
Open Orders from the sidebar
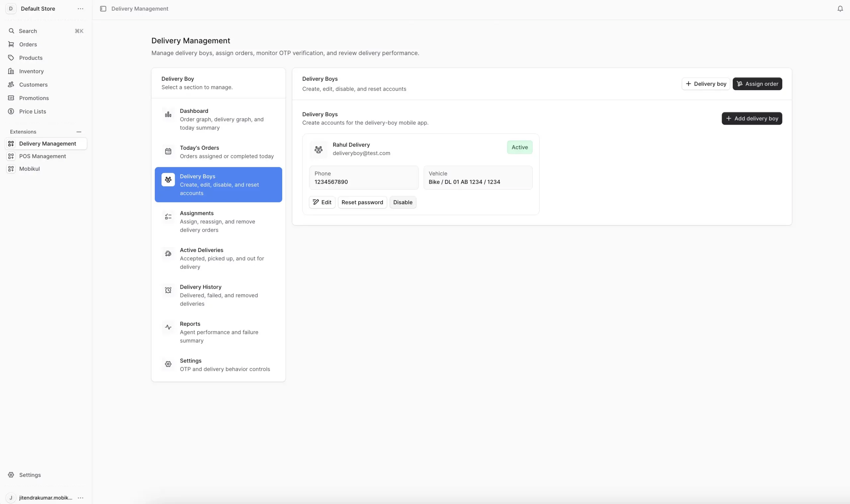[x=46, y=44]
